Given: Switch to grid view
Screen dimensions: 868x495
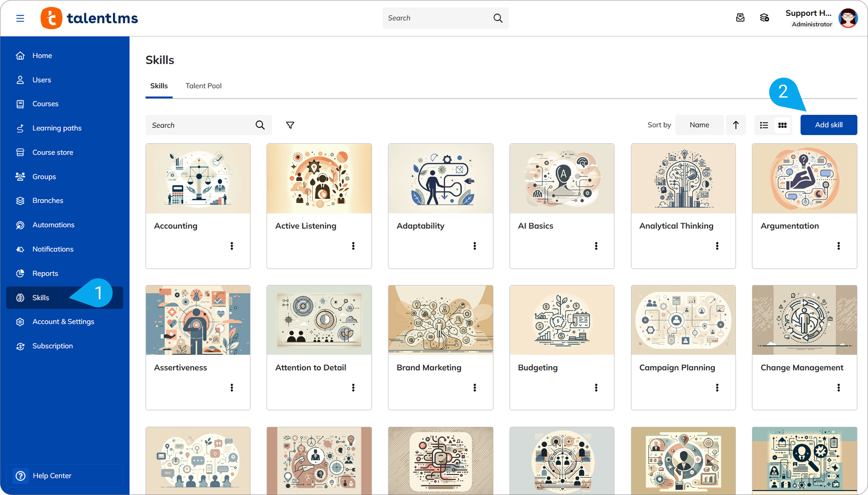Looking at the screenshot, I should pos(782,125).
